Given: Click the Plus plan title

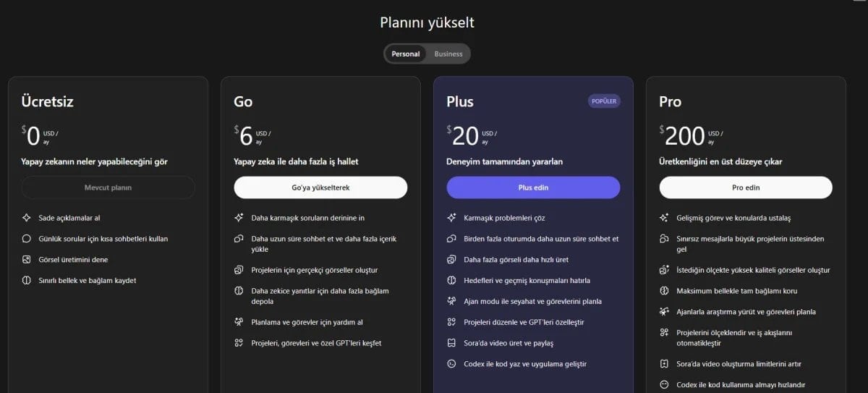Looking at the screenshot, I should click(460, 101).
